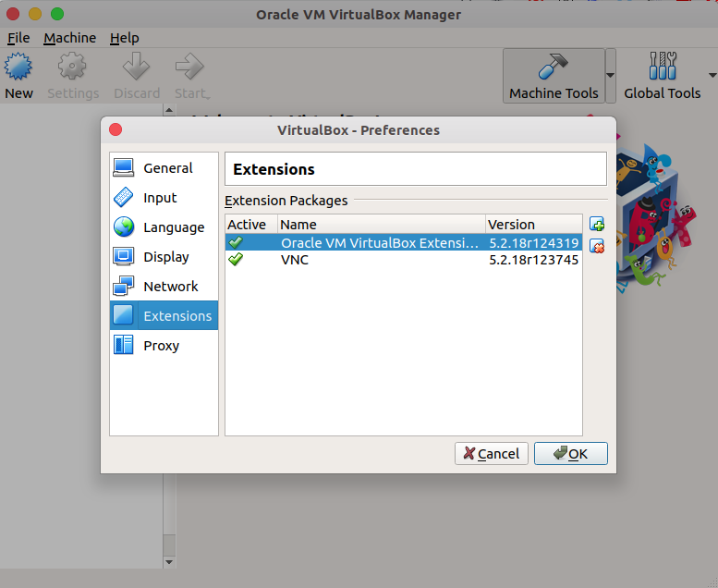Open the Machine menu
Image resolution: width=718 pixels, height=588 pixels.
[x=69, y=38]
